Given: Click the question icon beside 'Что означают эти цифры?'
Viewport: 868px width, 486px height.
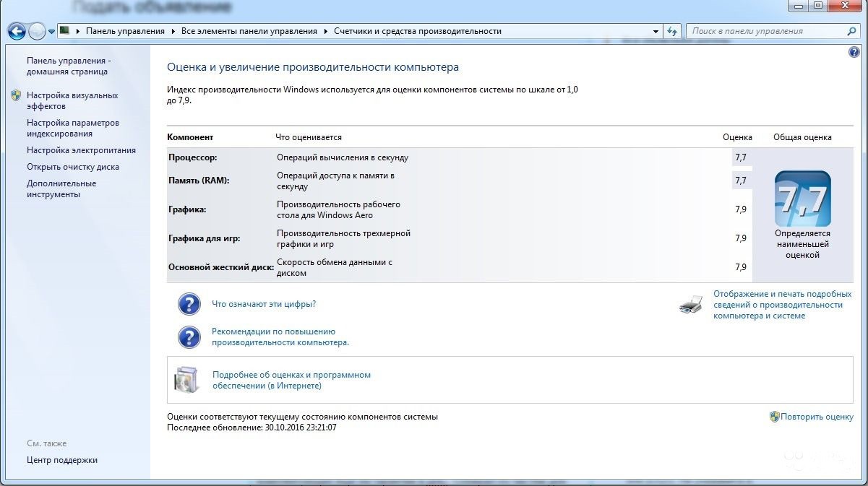Looking at the screenshot, I should click(x=189, y=304).
